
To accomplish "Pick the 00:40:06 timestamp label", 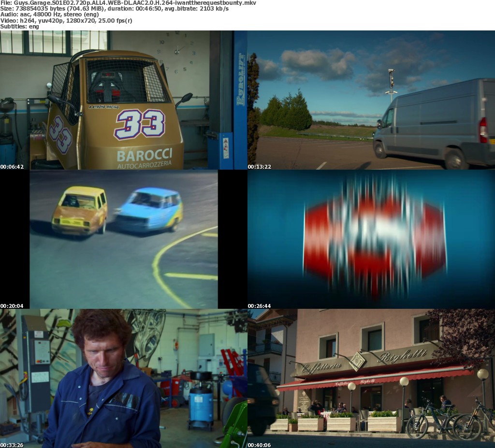I will coord(259,445).
